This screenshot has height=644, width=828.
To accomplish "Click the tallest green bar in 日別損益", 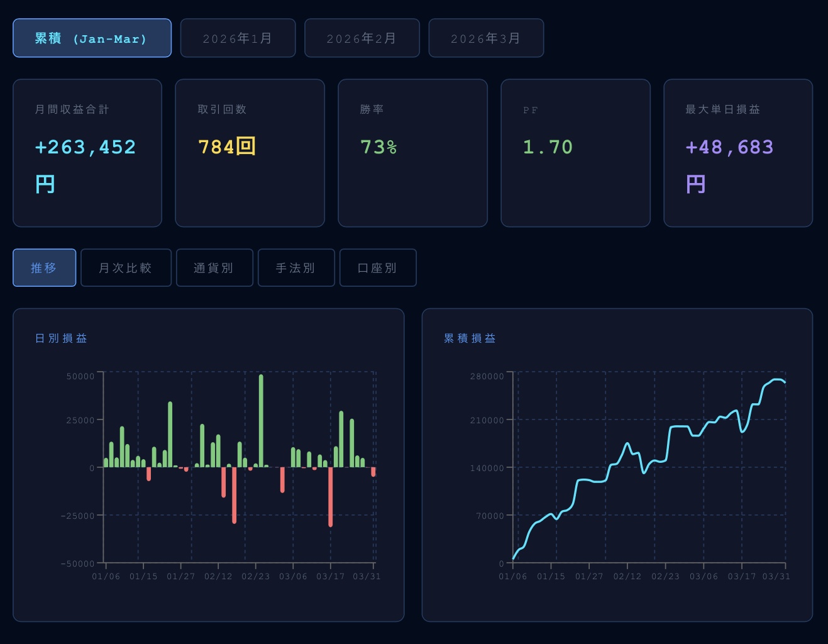I will point(261,420).
